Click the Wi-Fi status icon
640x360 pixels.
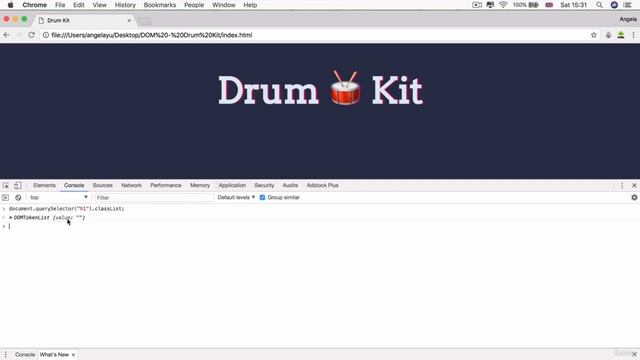coord(503,5)
